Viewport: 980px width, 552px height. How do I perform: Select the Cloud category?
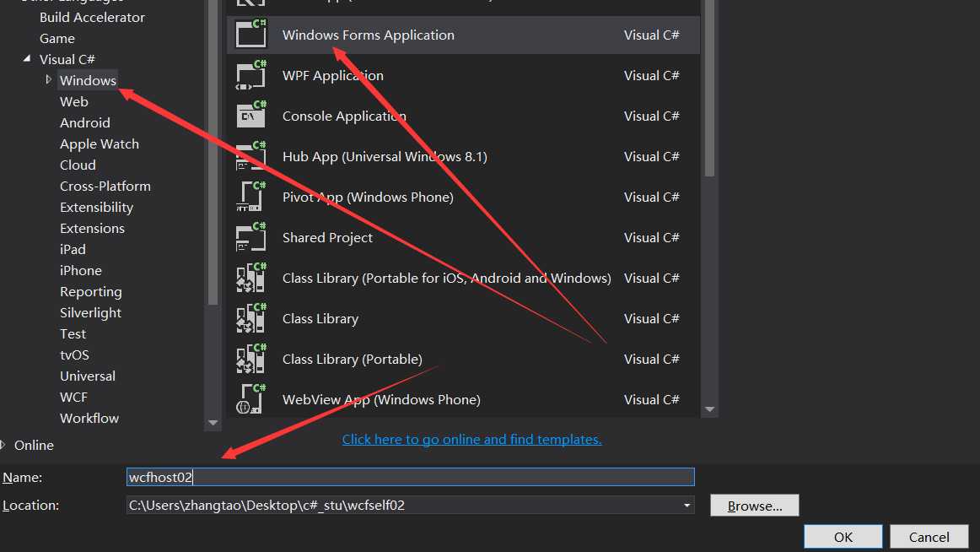point(78,165)
